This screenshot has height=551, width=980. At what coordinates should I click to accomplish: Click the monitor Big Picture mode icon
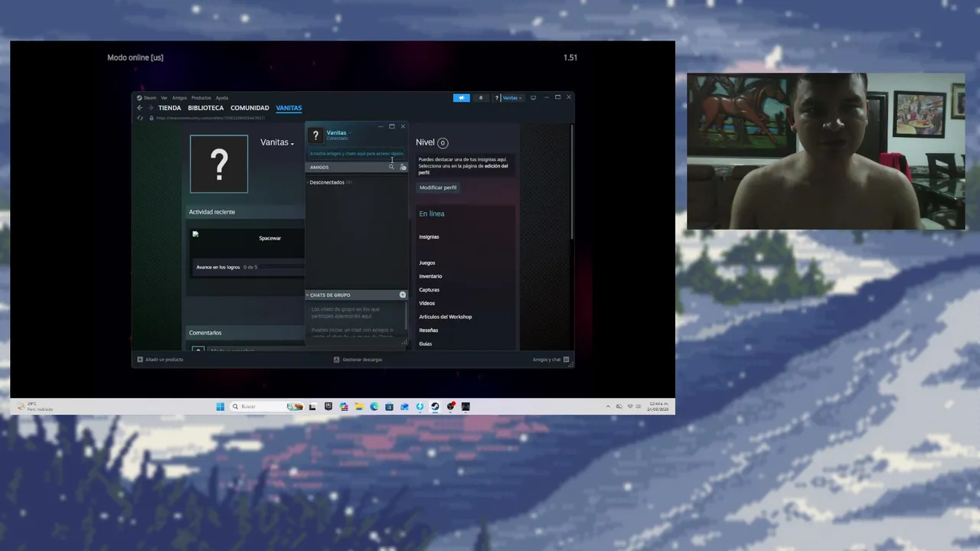533,98
